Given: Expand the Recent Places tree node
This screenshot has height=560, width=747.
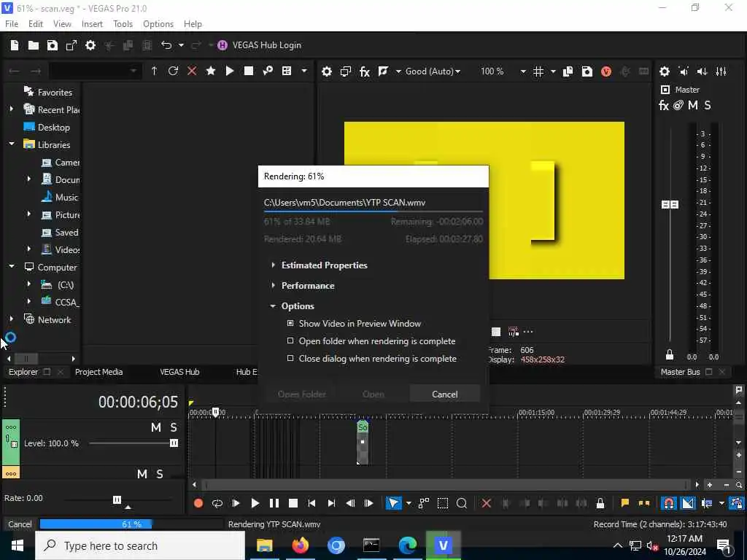Looking at the screenshot, I should (x=12, y=109).
